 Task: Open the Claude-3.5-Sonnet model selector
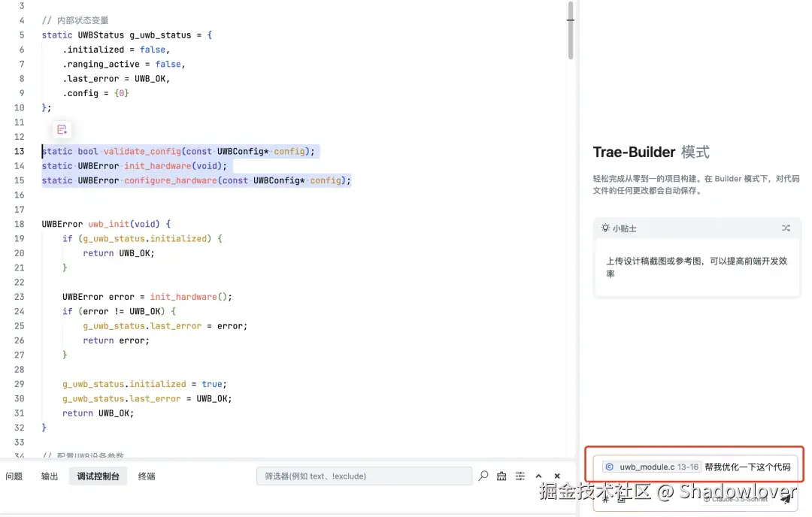(735, 500)
